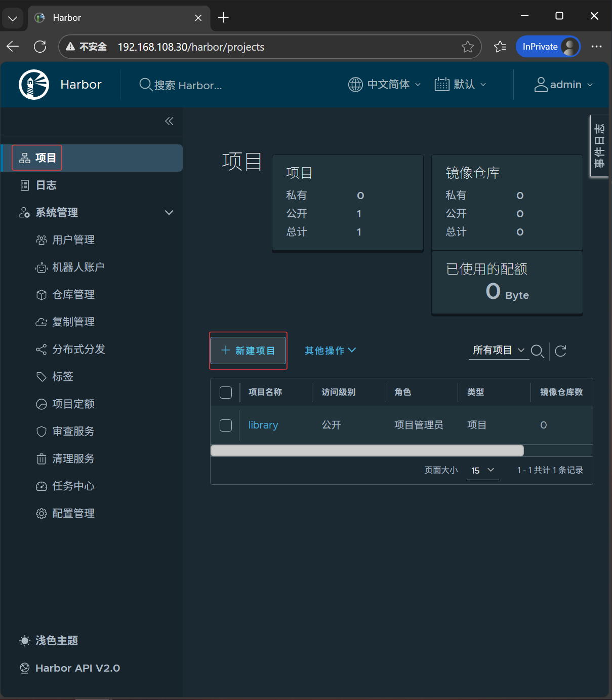Open the tab actions menu chevron
The width and height of the screenshot is (612, 700).
point(13,18)
